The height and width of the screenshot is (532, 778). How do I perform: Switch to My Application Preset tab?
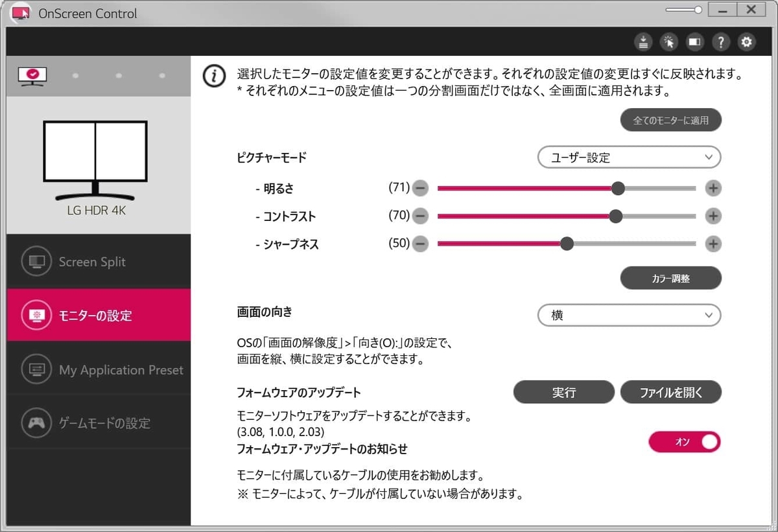(99, 369)
